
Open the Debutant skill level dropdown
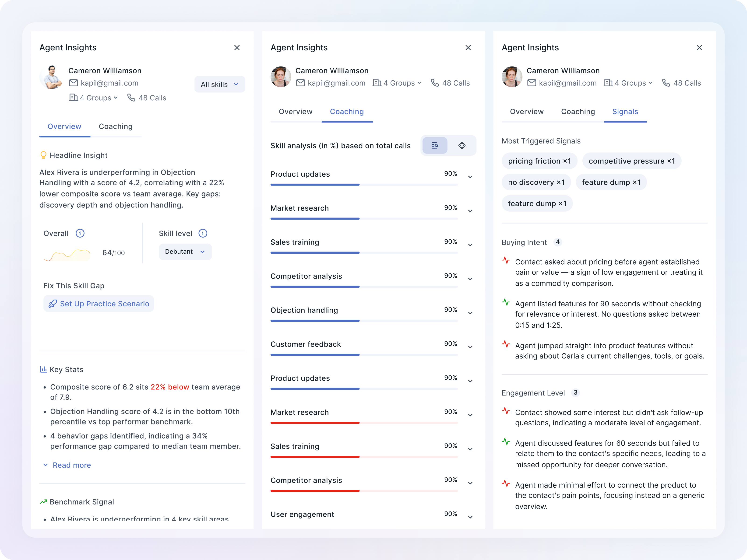pyautogui.click(x=185, y=252)
